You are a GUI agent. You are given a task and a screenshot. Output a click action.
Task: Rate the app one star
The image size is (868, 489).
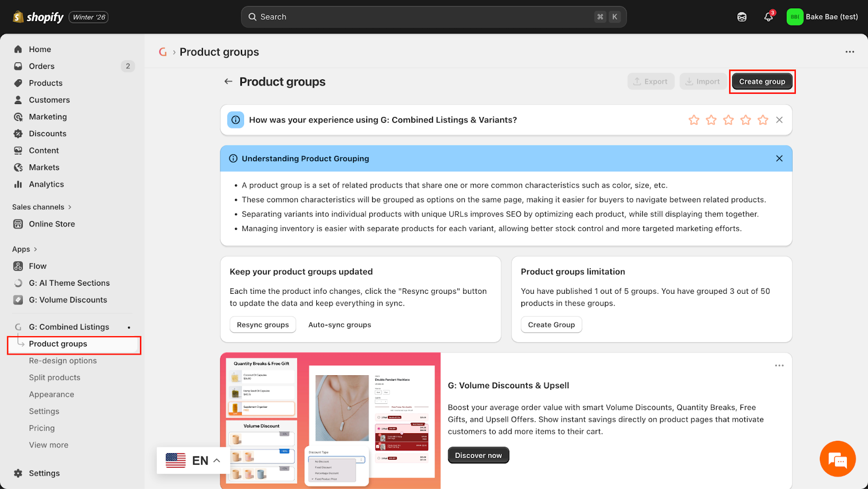(694, 120)
